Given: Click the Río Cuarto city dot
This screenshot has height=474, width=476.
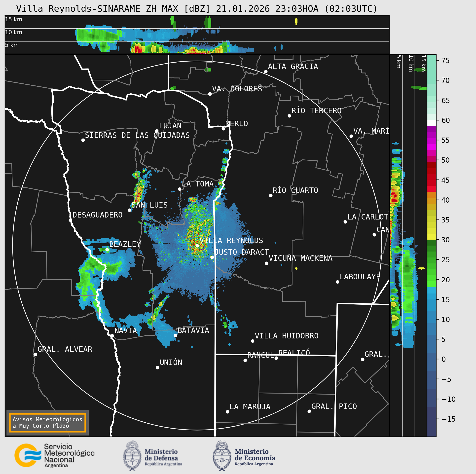Looking at the screenshot, I should (x=271, y=196).
